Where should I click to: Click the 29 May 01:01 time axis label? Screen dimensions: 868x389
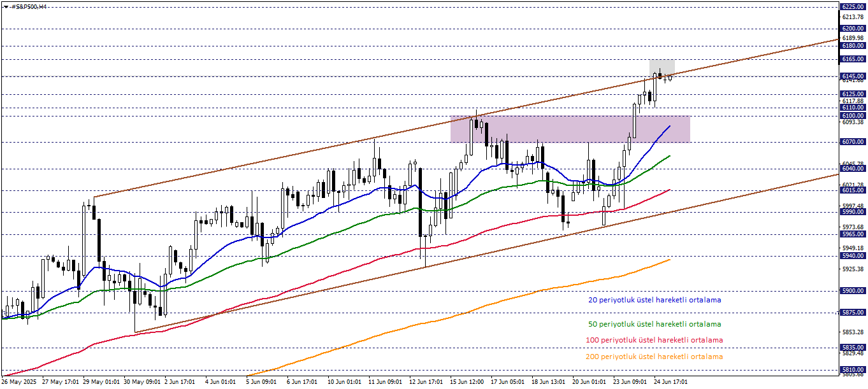[x=101, y=382]
